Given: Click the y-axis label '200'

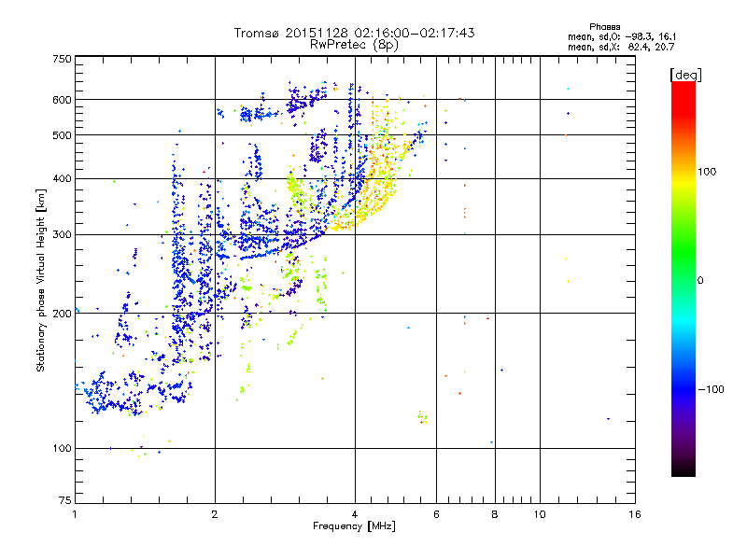Looking at the screenshot, I should coord(62,314).
